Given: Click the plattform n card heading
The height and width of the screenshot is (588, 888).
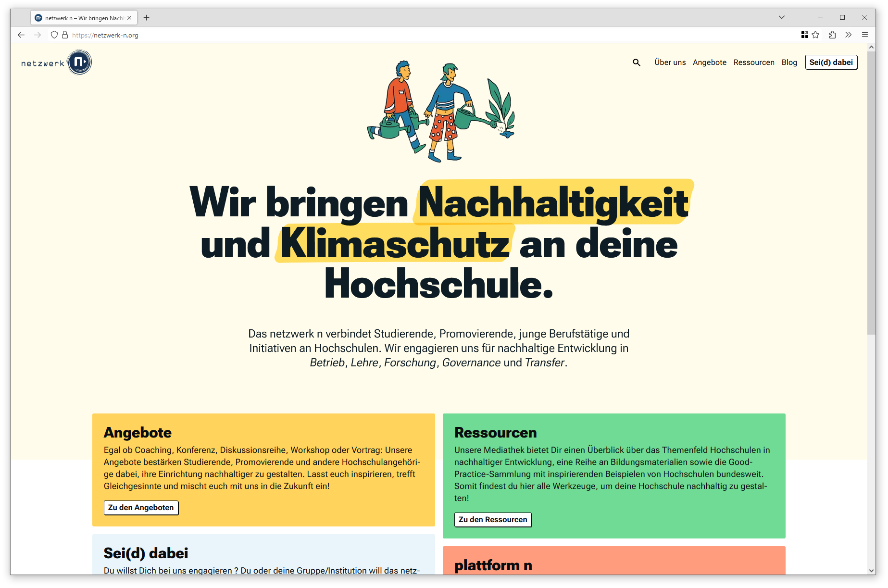Looking at the screenshot, I should [493, 565].
